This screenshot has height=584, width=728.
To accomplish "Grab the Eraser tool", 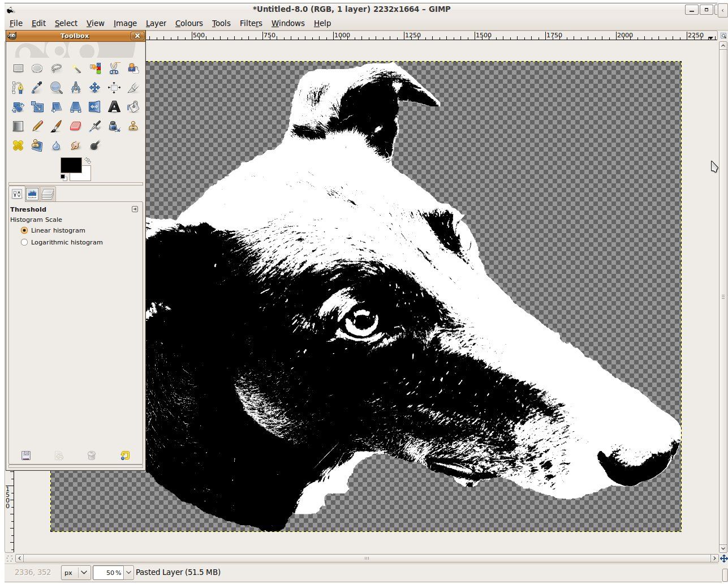I will click(76, 126).
